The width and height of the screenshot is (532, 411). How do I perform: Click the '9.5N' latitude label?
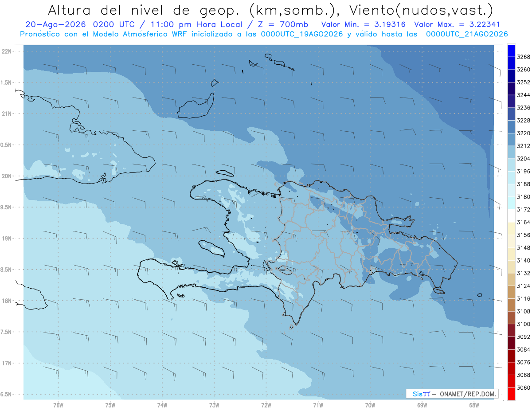[6, 207]
